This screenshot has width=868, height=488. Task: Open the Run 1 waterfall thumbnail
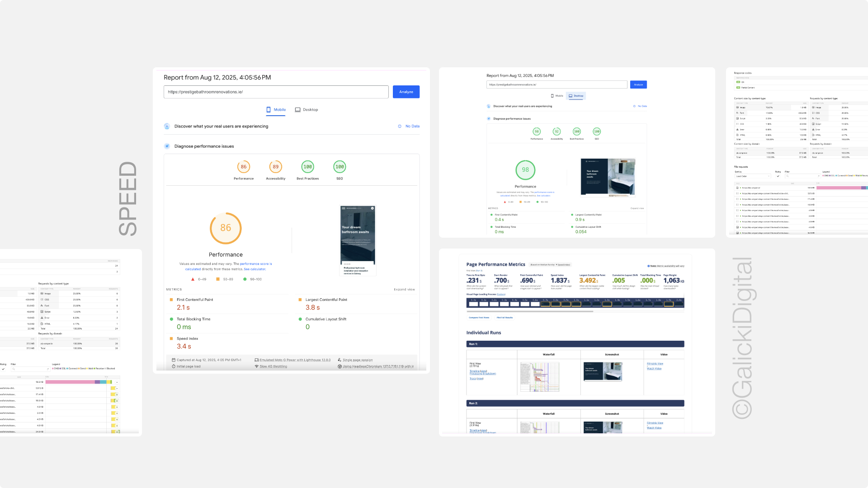(x=540, y=377)
